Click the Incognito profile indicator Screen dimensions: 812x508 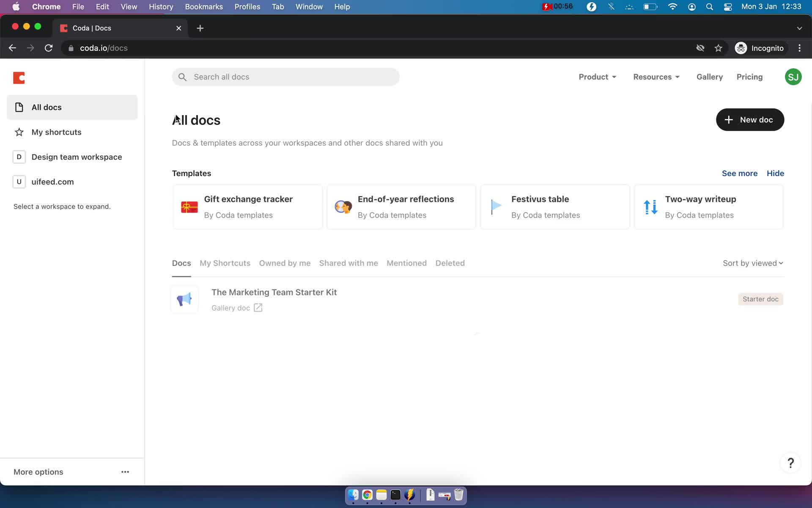pos(760,48)
